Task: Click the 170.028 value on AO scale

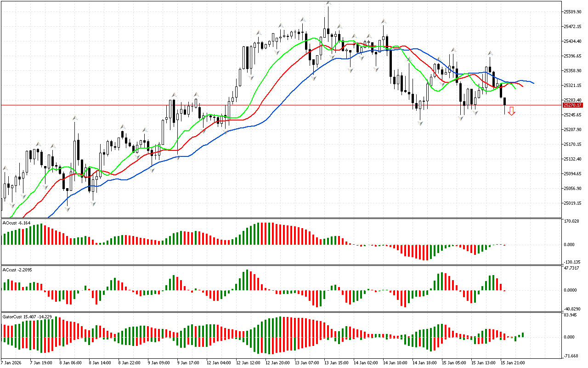Action: pos(571,221)
